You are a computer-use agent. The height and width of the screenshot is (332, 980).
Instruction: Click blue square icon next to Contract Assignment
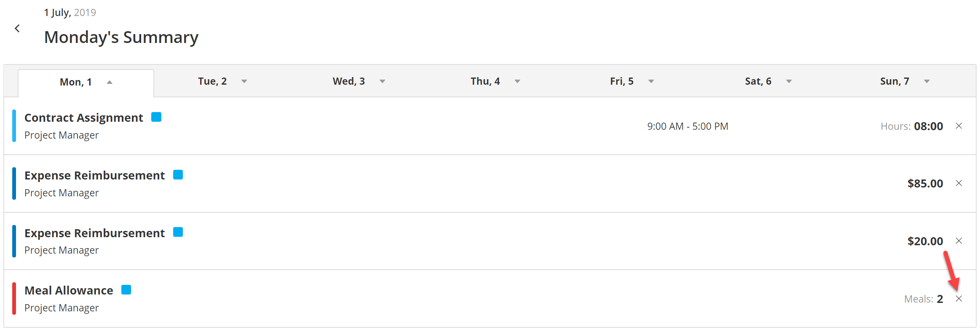(x=156, y=117)
